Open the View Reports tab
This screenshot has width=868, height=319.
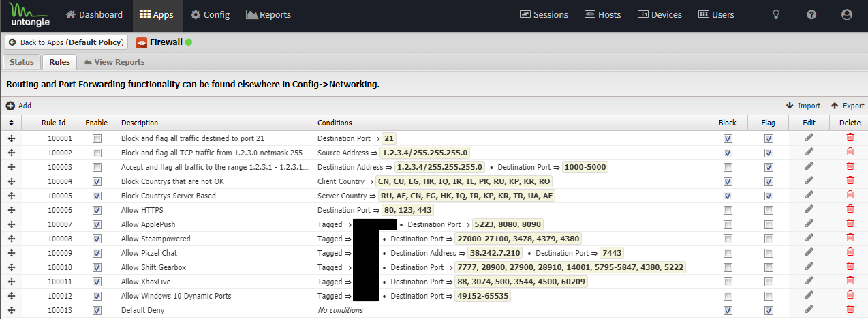coord(114,62)
